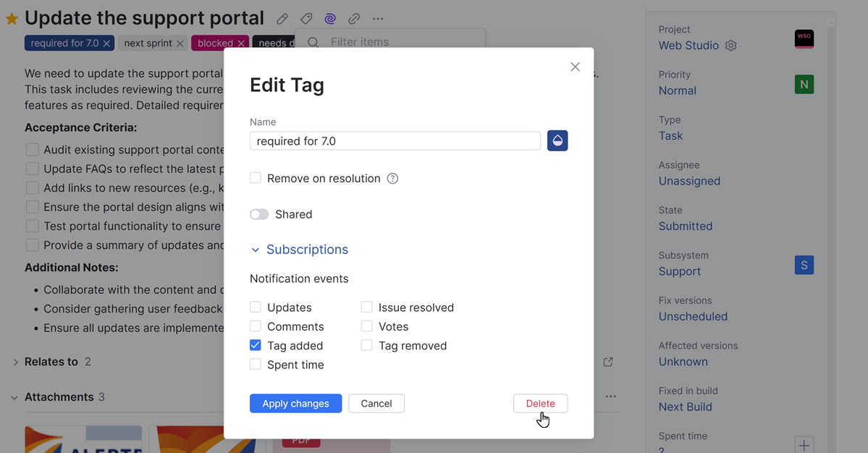Click the star favorite icon beside issue title
The width and height of the screenshot is (868, 453).
(x=12, y=17)
